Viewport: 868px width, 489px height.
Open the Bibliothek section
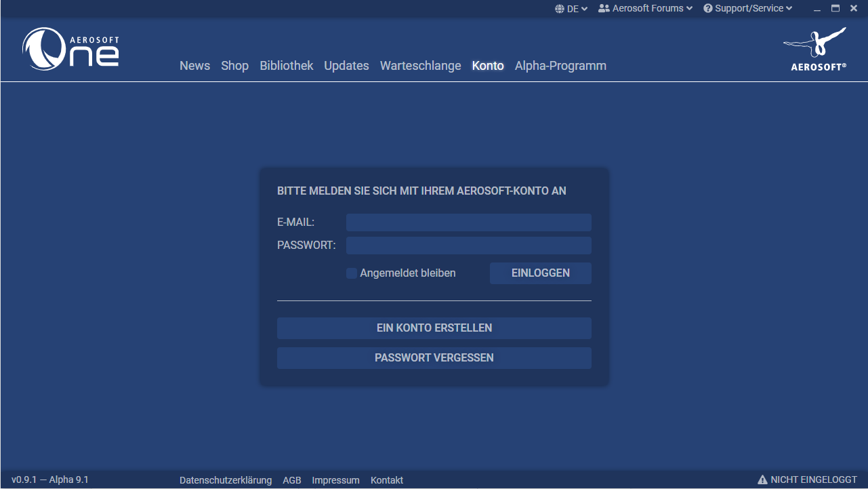(x=286, y=65)
